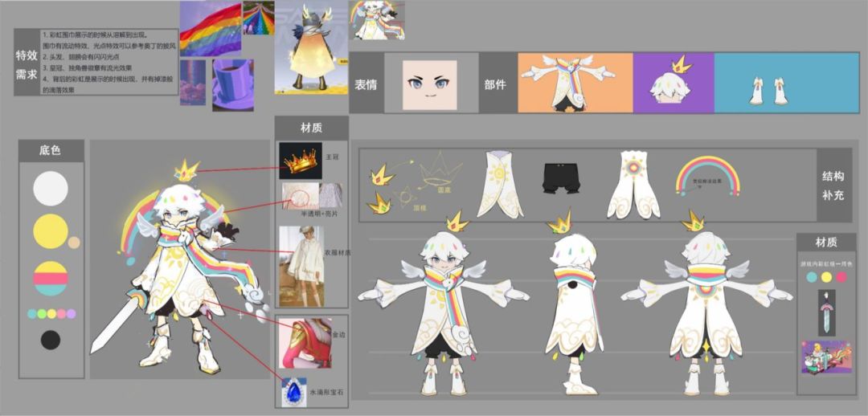Pick the black base color swatch

(x=51, y=340)
